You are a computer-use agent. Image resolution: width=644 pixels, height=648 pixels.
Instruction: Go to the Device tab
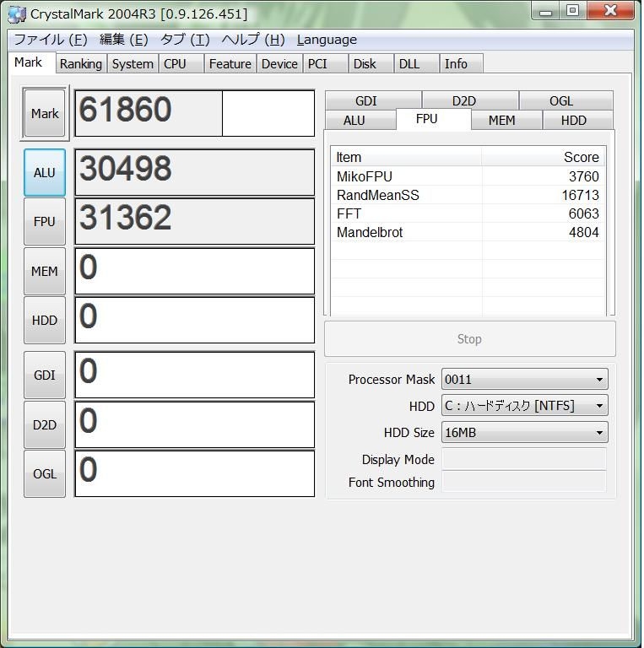click(x=279, y=64)
